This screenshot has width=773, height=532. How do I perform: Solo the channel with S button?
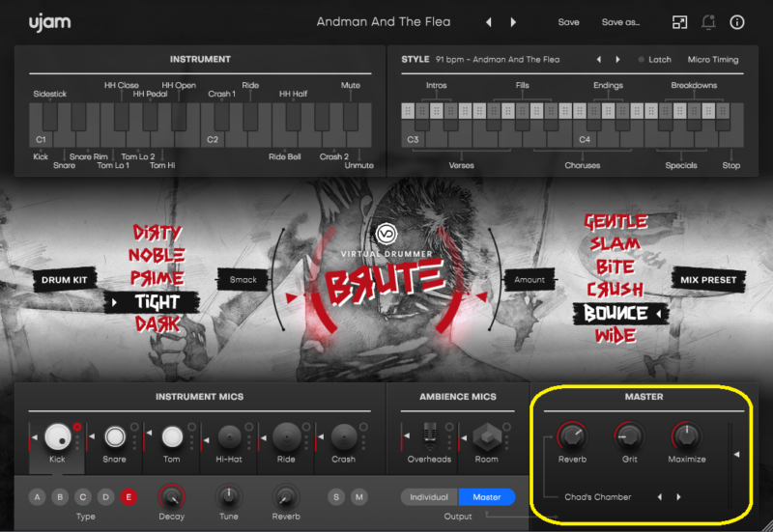(x=336, y=497)
